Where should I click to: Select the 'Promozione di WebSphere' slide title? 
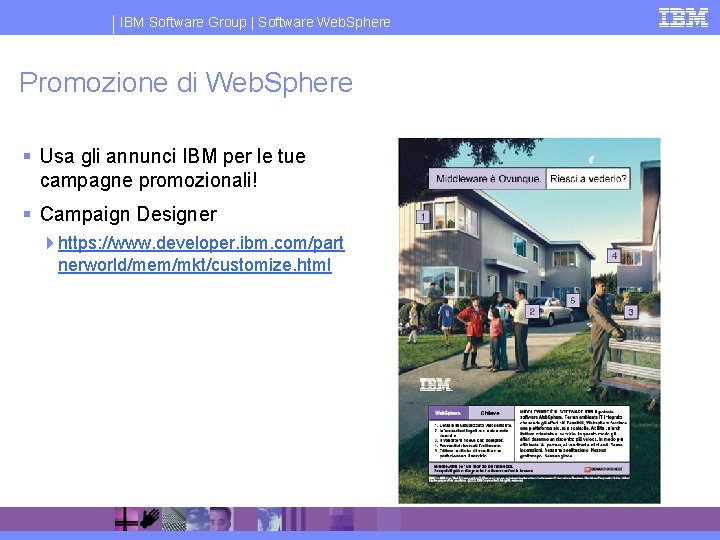point(186,83)
